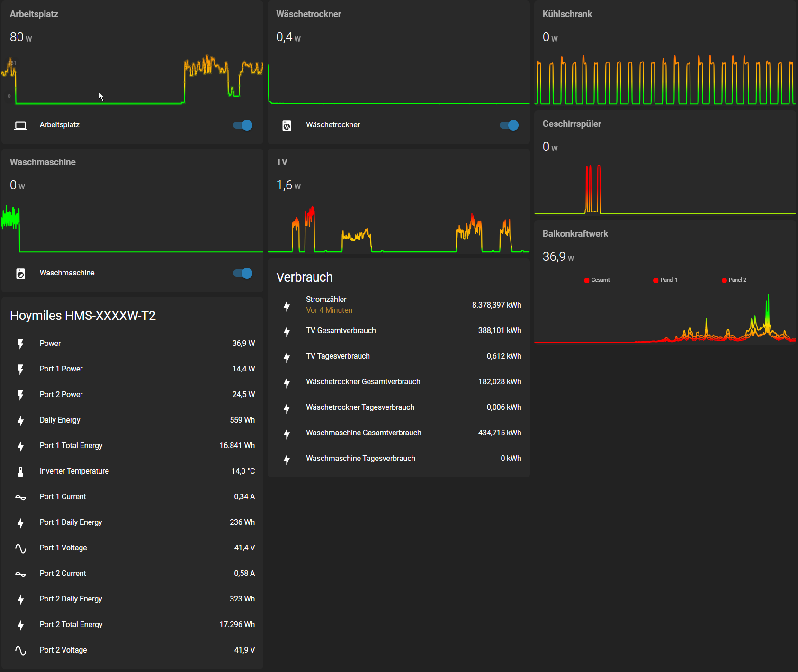Open the Balkonkraftwerk production graph
This screenshot has height=672, width=798.
665,317
